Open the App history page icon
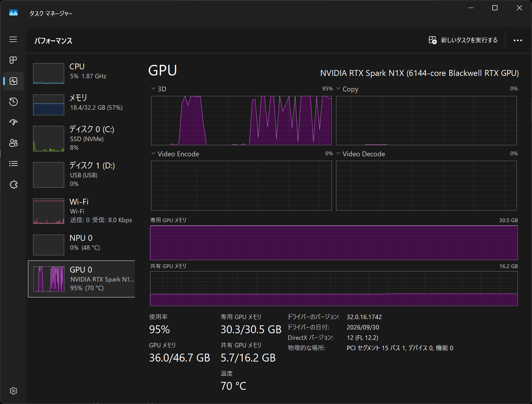 pos(13,102)
